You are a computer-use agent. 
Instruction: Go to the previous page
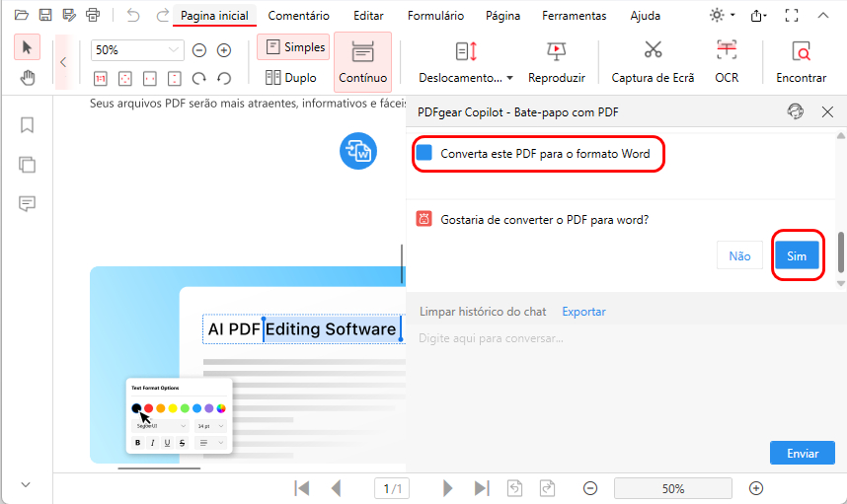(x=336, y=488)
